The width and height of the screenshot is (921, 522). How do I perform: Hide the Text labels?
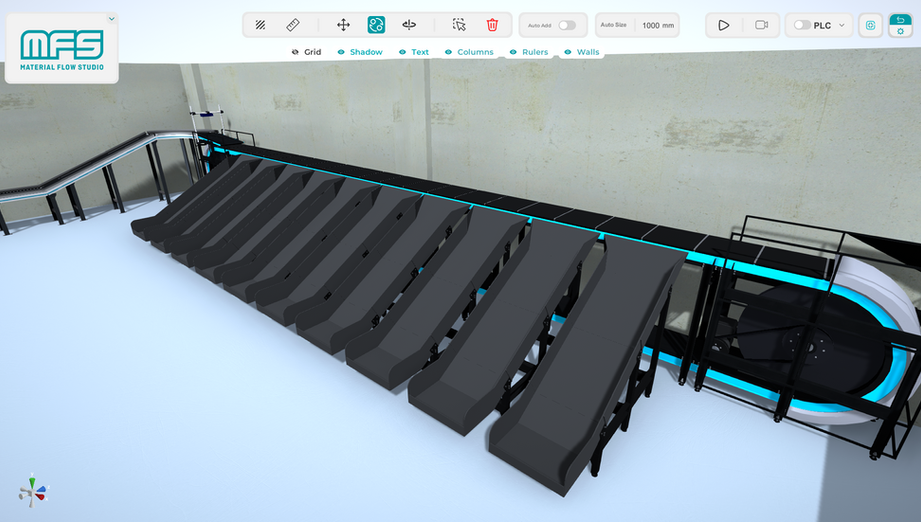tap(414, 52)
